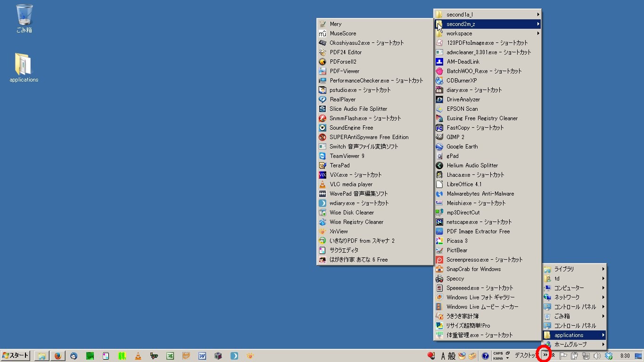Select the applications folder on desktop
644x362 pixels.
point(24,68)
